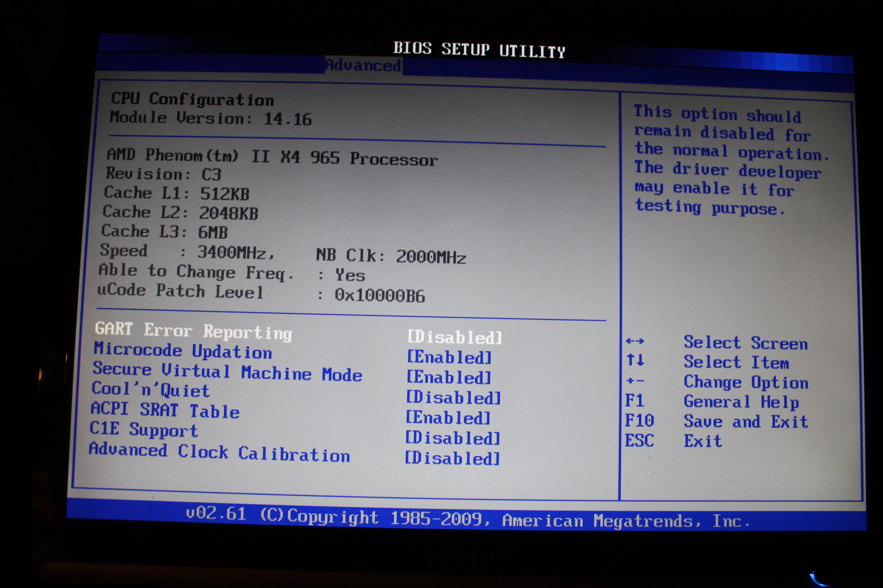Click the AMD Phenom II X4 965 line

click(x=273, y=157)
